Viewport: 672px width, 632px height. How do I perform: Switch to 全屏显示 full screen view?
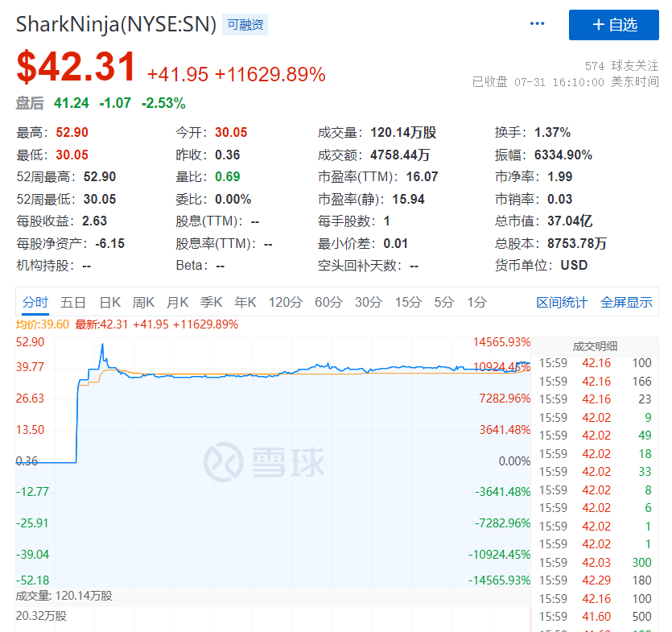pyautogui.click(x=625, y=302)
